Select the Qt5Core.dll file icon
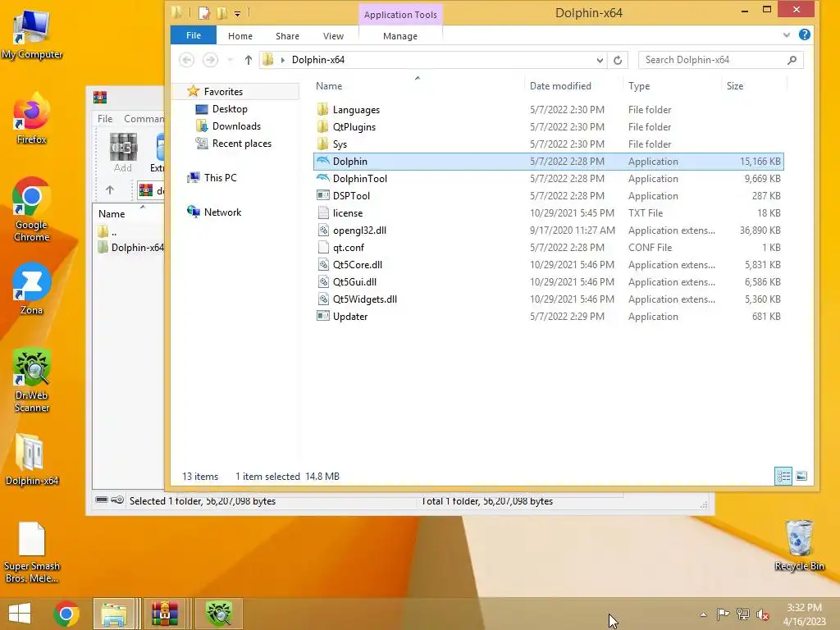 coord(322,265)
